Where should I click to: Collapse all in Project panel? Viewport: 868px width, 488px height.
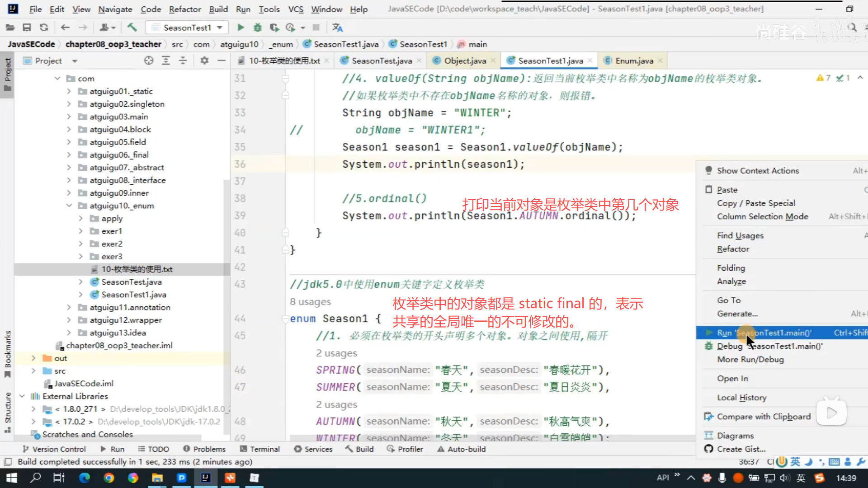(x=183, y=61)
